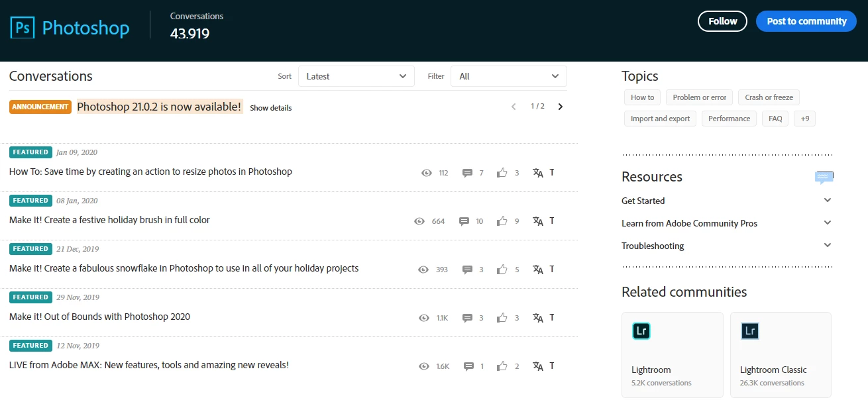This screenshot has height=404, width=868.
Task: Open comments on the fabulous snowflake post
Action: click(x=467, y=270)
